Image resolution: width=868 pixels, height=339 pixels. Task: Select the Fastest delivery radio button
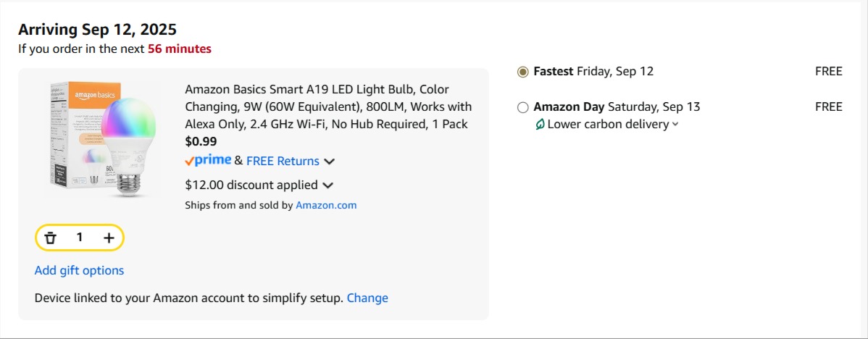click(x=523, y=72)
